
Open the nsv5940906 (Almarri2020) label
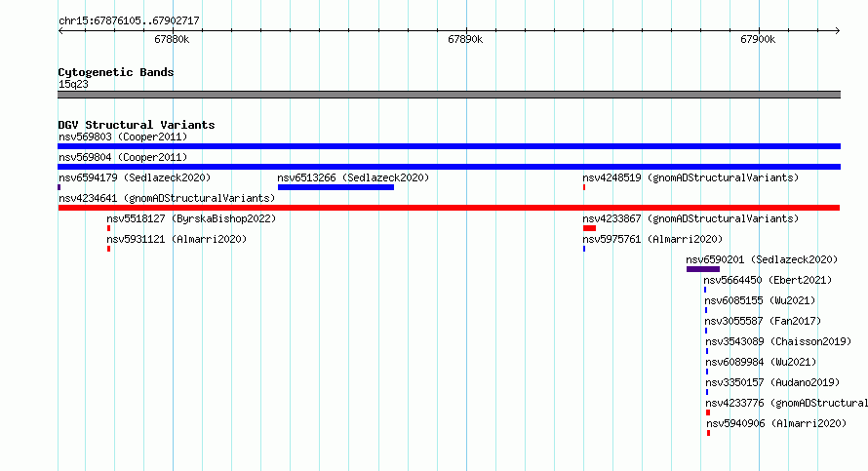click(x=776, y=423)
